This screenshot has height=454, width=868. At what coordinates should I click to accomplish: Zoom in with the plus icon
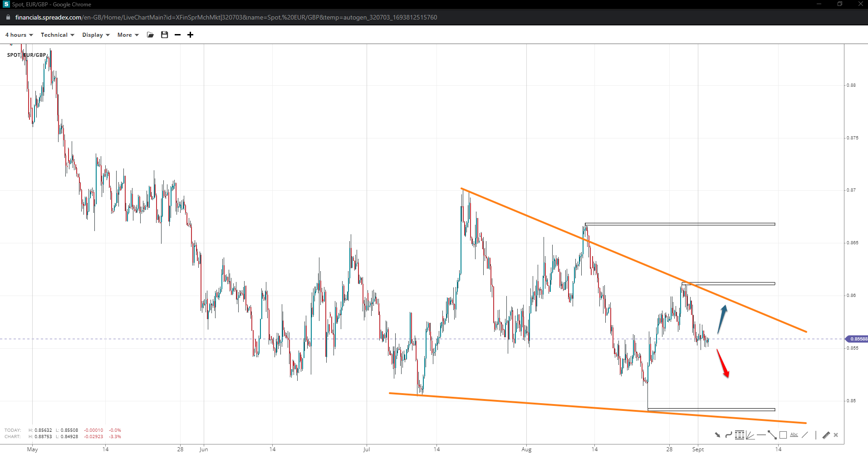pos(191,35)
